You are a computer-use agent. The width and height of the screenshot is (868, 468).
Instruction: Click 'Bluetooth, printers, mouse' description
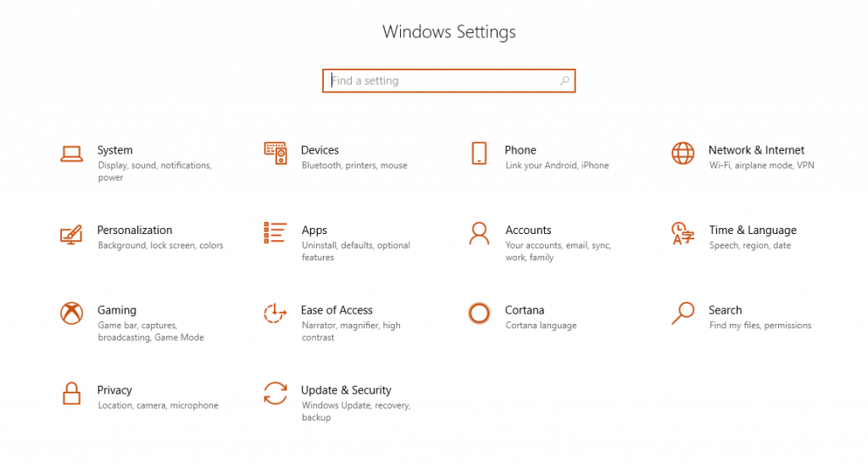354,165
